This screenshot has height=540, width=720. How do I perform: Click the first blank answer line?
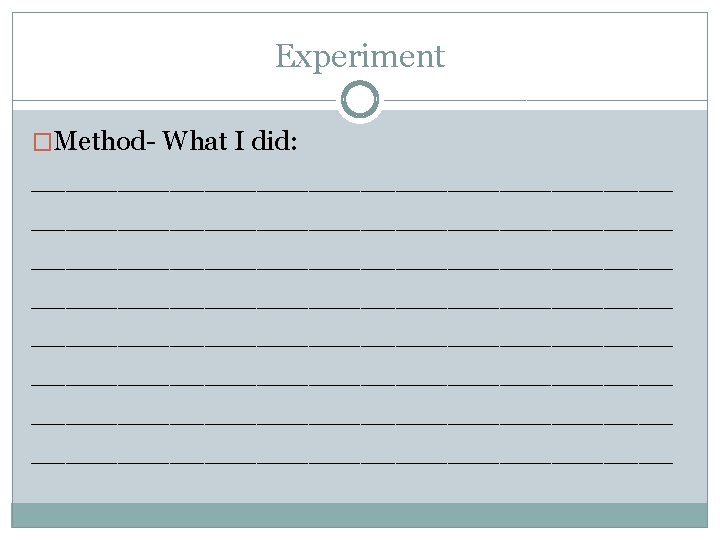(352, 187)
